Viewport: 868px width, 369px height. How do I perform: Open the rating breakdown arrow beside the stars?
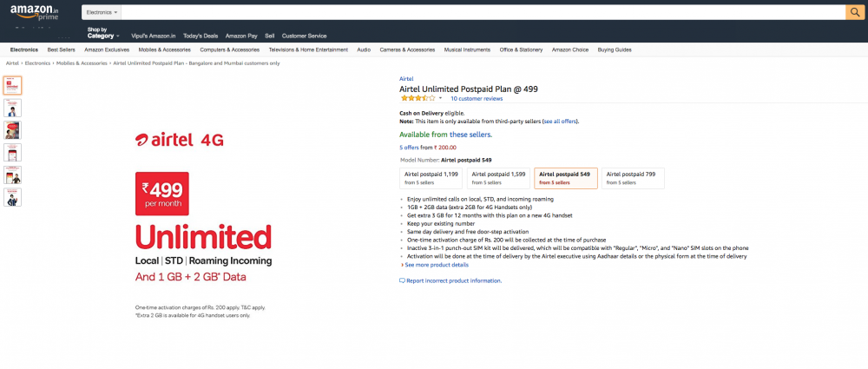[x=443, y=99]
